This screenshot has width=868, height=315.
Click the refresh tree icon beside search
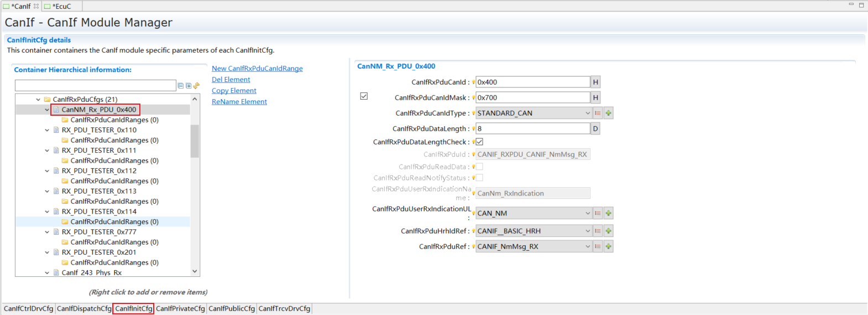(x=196, y=86)
